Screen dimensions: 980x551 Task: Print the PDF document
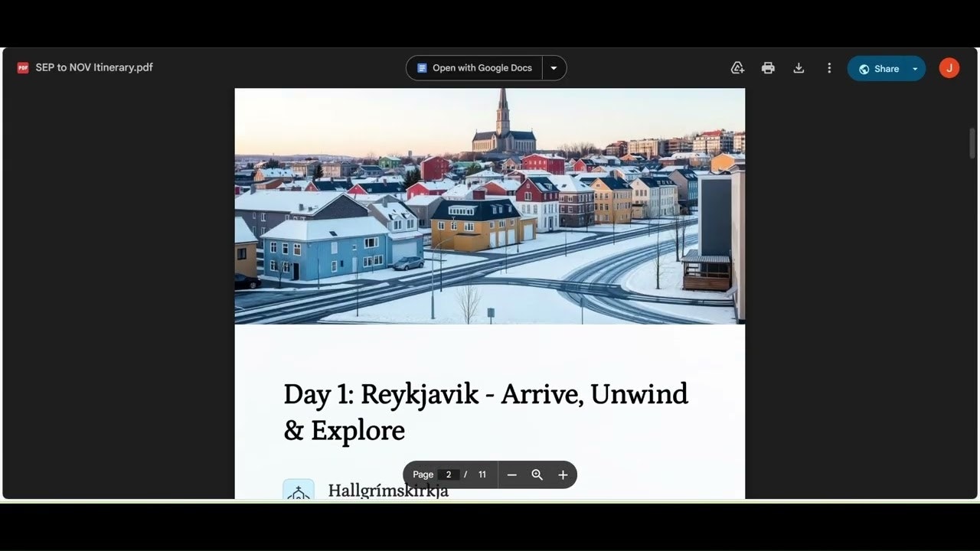point(768,68)
